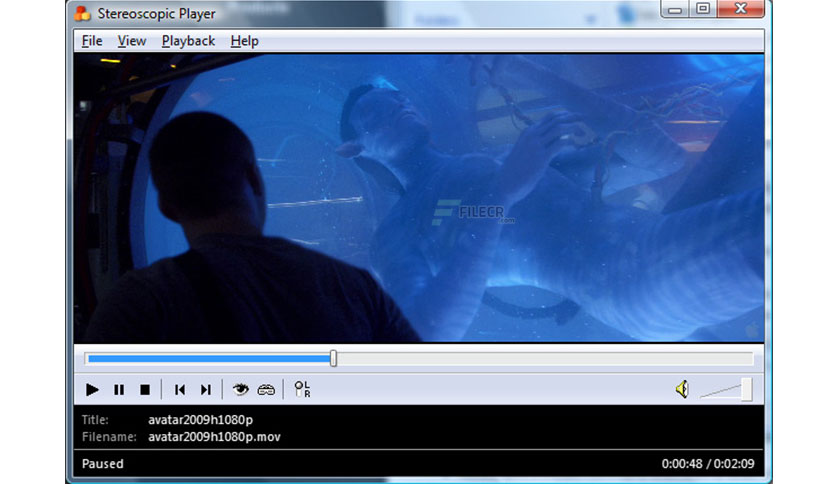Click the elapsed time display 0:00:48
The image size is (836, 484).
pos(682,464)
